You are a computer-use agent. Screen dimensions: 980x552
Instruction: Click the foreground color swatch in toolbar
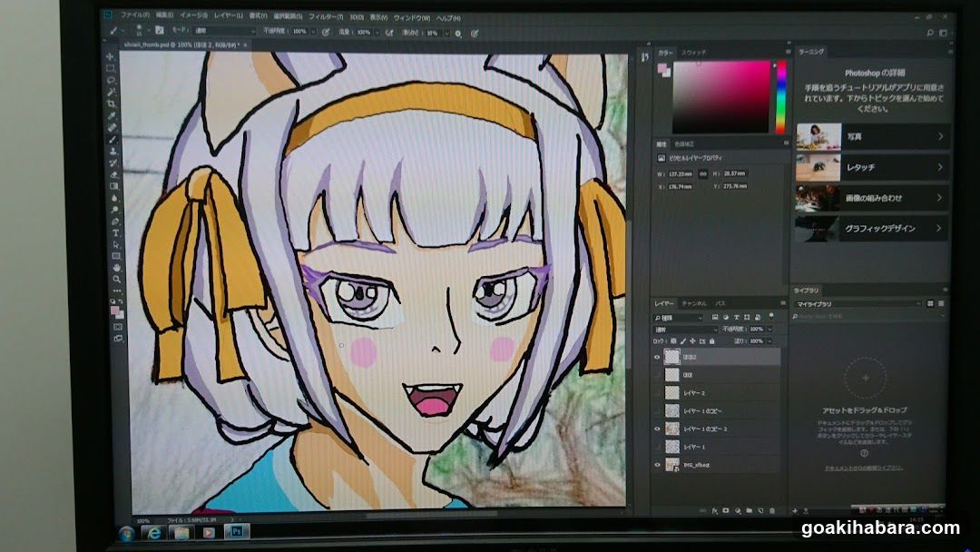(x=114, y=310)
